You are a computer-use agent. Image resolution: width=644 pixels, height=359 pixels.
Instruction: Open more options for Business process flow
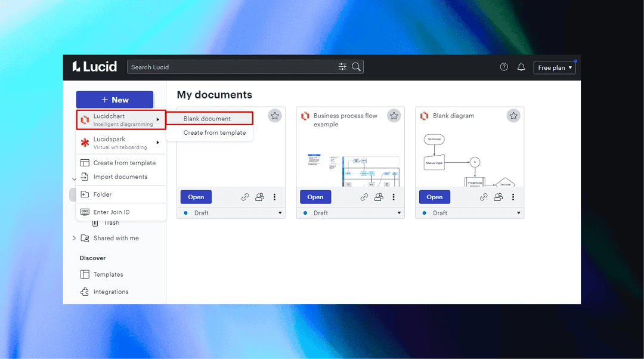tap(394, 197)
